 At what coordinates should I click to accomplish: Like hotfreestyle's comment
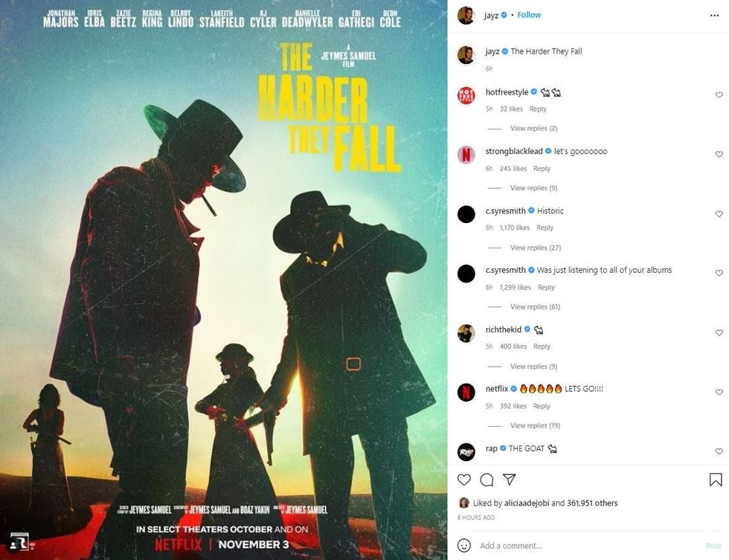click(719, 94)
